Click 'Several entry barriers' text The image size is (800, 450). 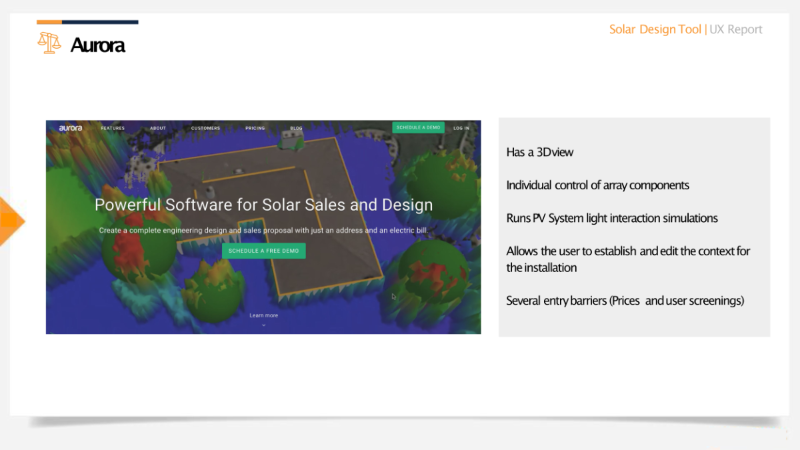pos(625,301)
